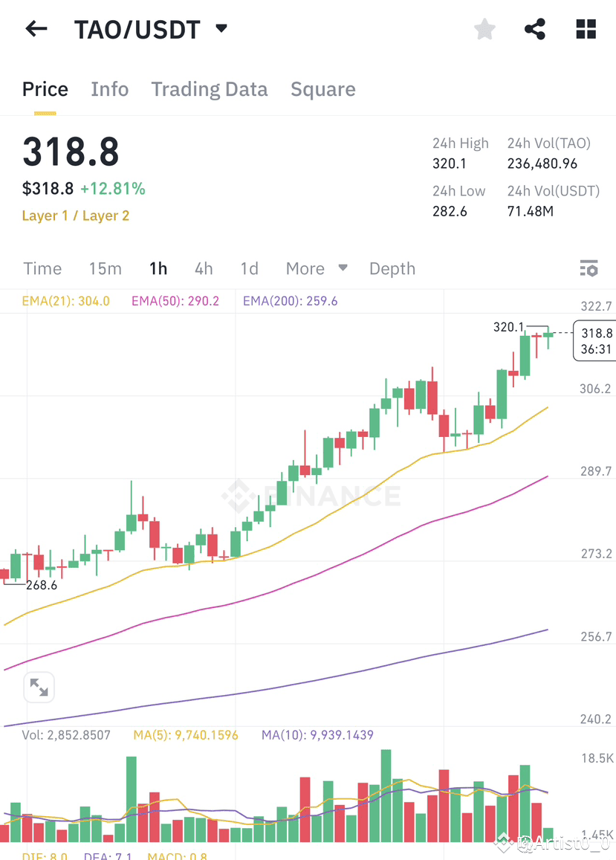
Task: Click the Layer 1 / Layer 2 tag
Action: pos(75,216)
